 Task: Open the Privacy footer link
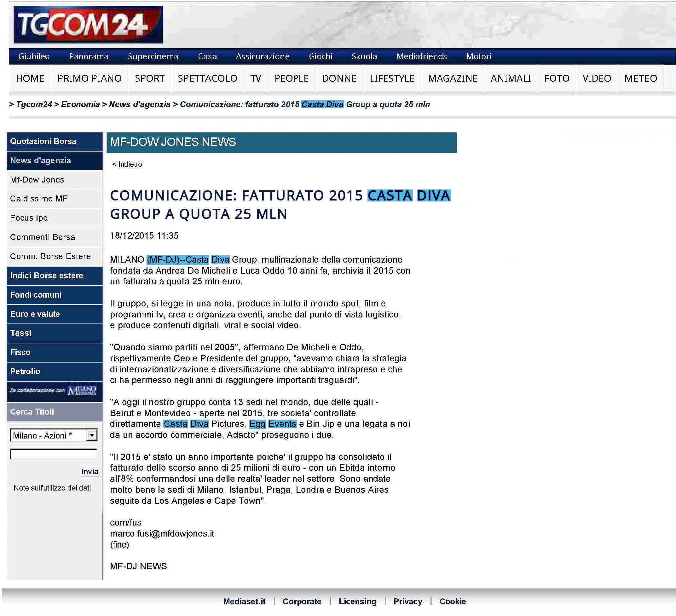[407, 601]
